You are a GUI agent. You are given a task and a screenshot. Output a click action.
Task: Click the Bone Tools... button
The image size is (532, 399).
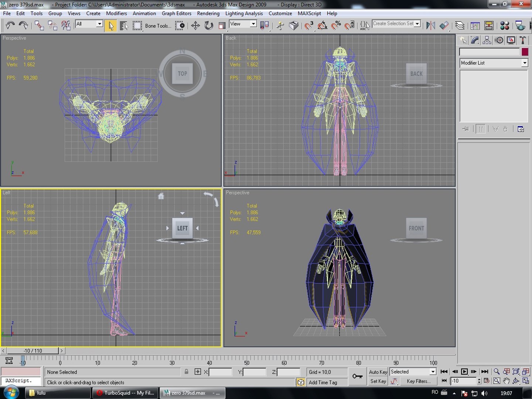[158, 26]
